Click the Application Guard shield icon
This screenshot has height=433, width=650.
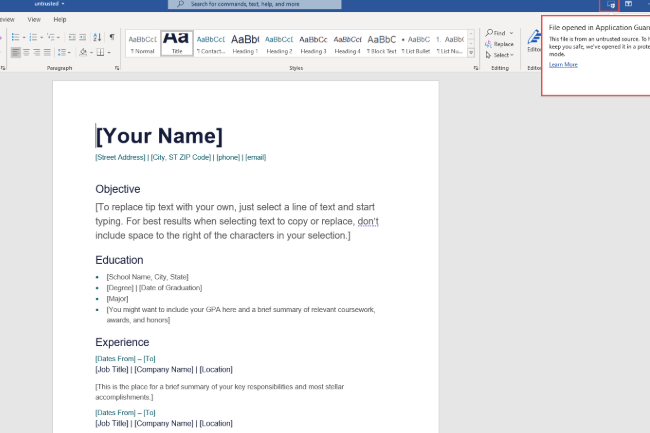(x=611, y=5)
